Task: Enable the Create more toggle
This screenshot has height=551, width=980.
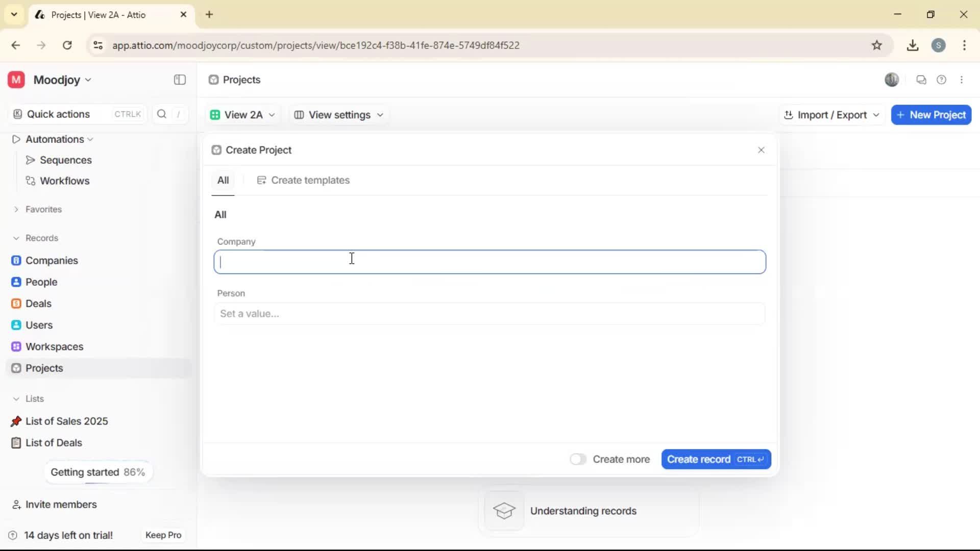Action: pyautogui.click(x=578, y=459)
